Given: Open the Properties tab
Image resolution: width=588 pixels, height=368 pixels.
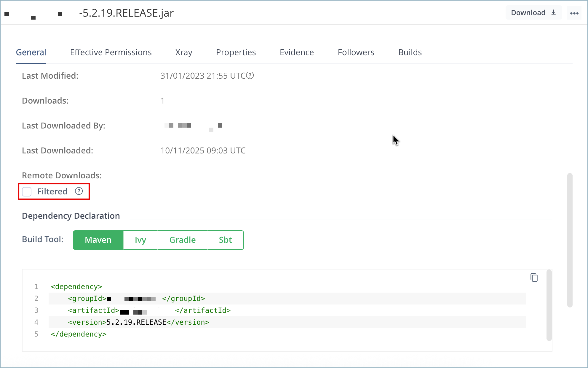Looking at the screenshot, I should [236, 52].
